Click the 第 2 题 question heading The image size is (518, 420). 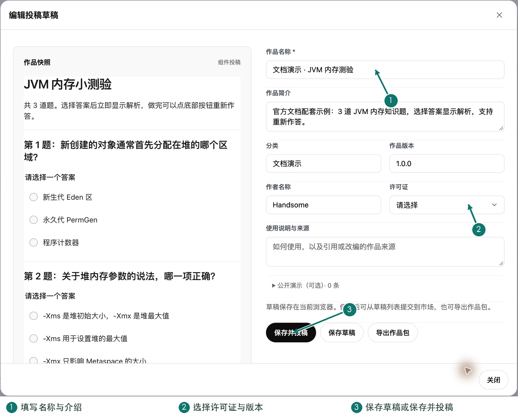[120, 276]
